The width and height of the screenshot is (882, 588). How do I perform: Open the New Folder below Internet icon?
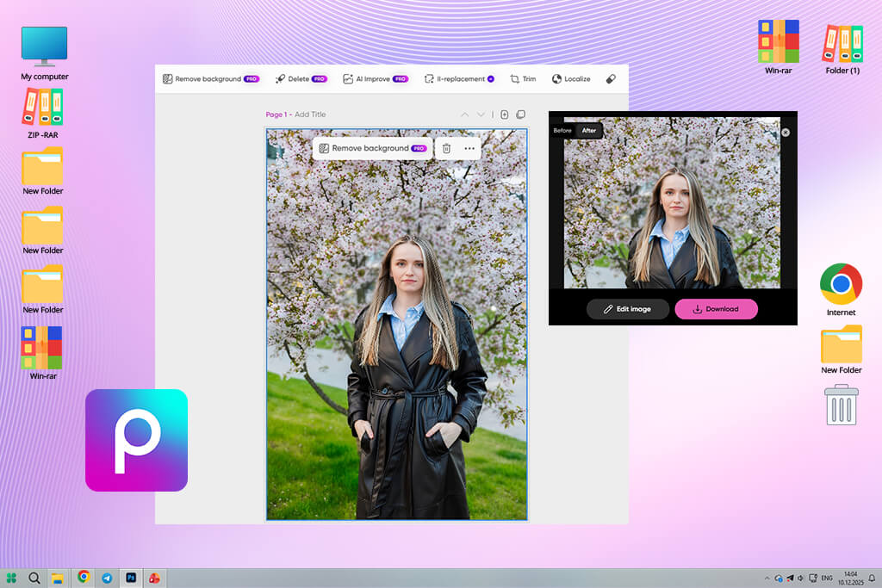pos(841,350)
